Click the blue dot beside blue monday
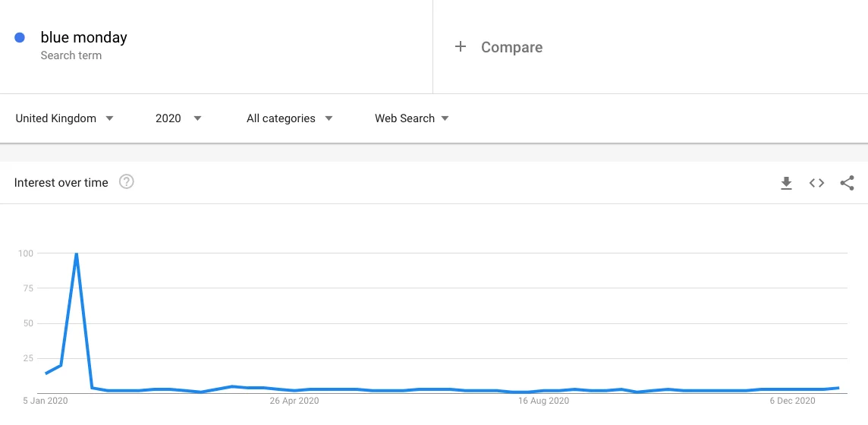The image size is (868, 425). pyautogui.click(x=20, y=37)
